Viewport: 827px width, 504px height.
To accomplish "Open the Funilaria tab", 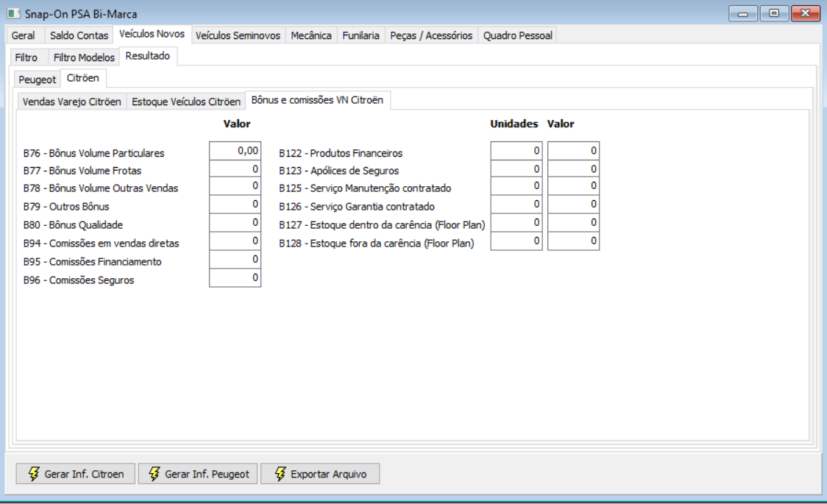I will (x=361, y=35).
